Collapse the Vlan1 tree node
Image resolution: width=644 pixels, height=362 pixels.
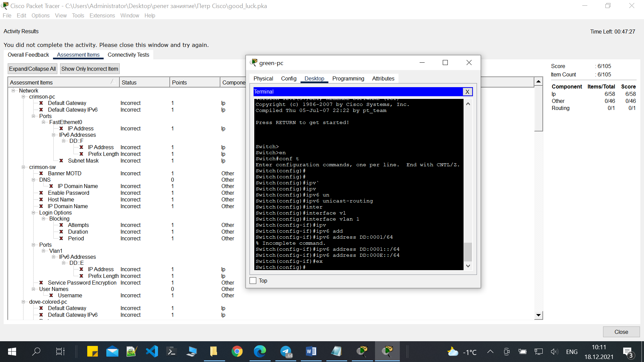43,251
